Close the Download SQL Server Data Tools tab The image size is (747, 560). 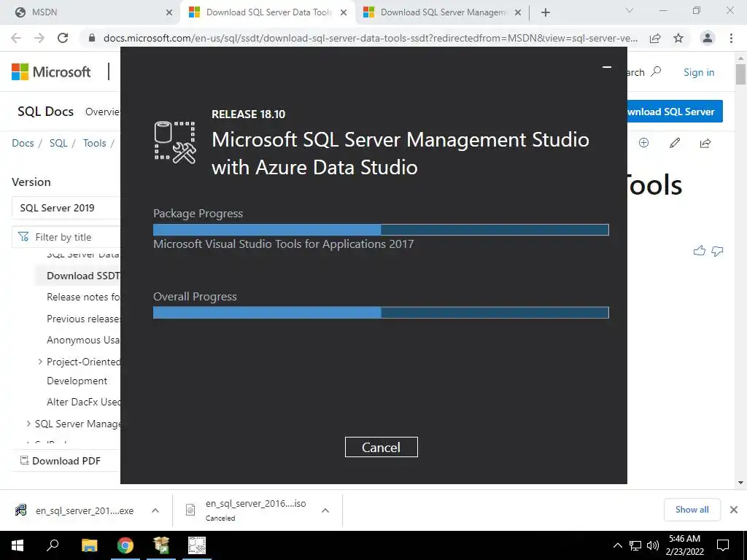pos(344,13)
